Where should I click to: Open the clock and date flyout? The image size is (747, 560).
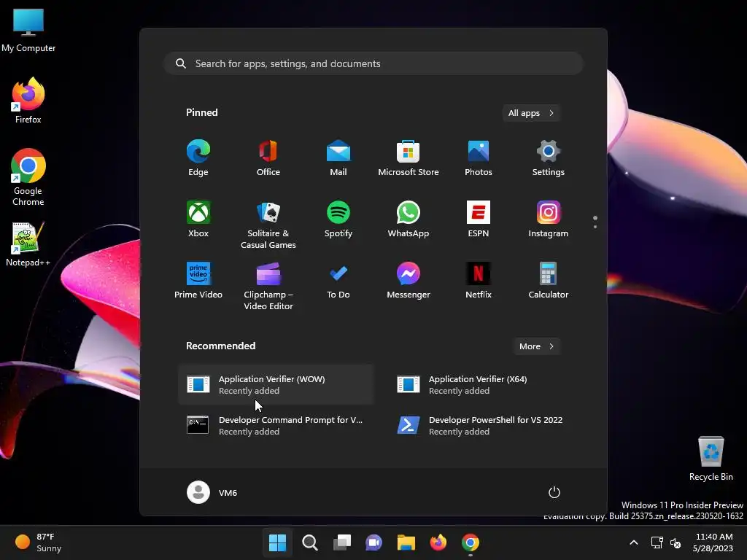click(x=713, y=542)
